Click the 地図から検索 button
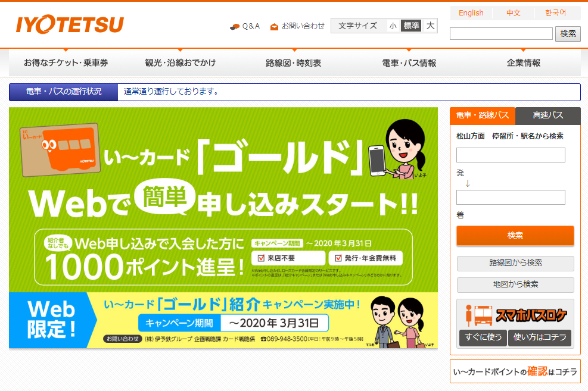This screenshot has width=588, height=391. tap(515, 284)
